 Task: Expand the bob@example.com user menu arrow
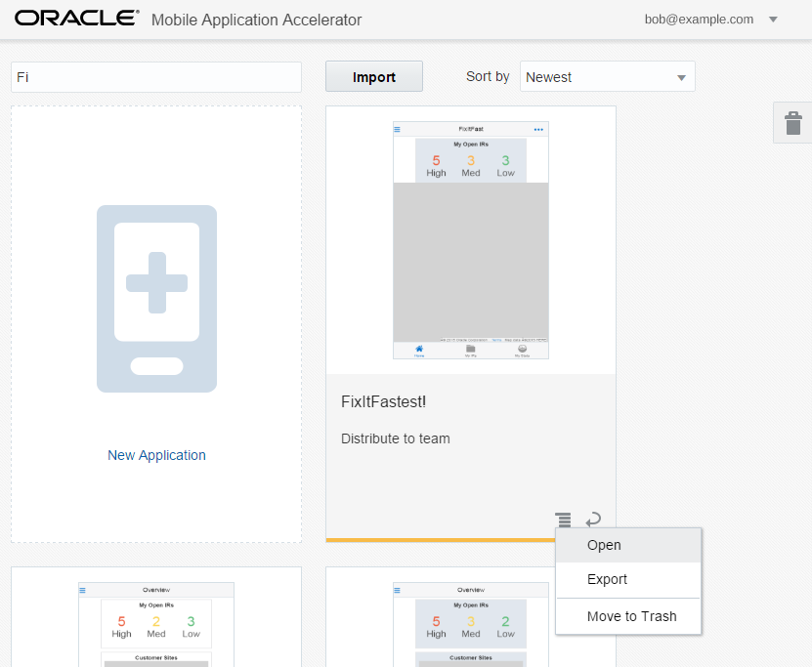coord(773,20)
